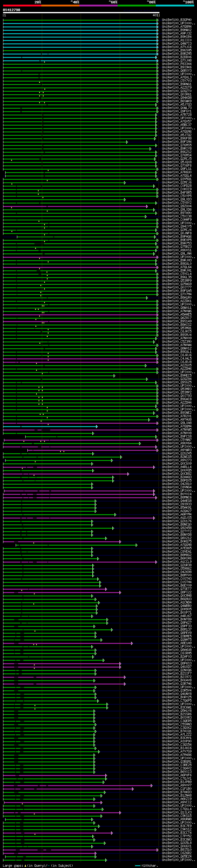This screenshot has width=197, height=868.
Task: Open hit UniRef100_A6RYM4
Action: tap(177, 515)
